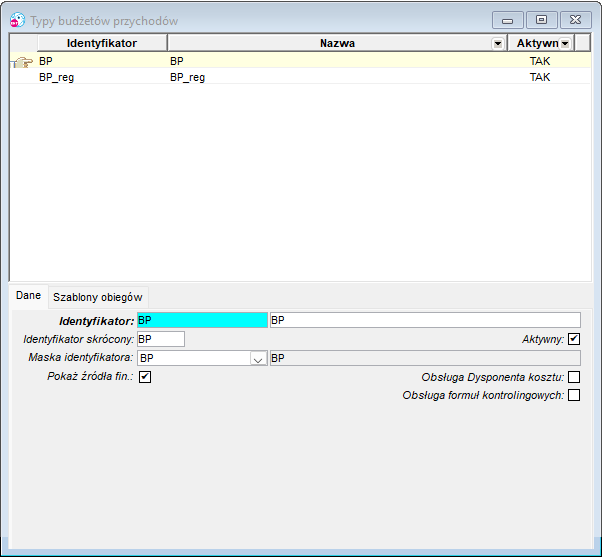
Task: Open the Nazwa column filter dropdown
Action: (498, 44)
